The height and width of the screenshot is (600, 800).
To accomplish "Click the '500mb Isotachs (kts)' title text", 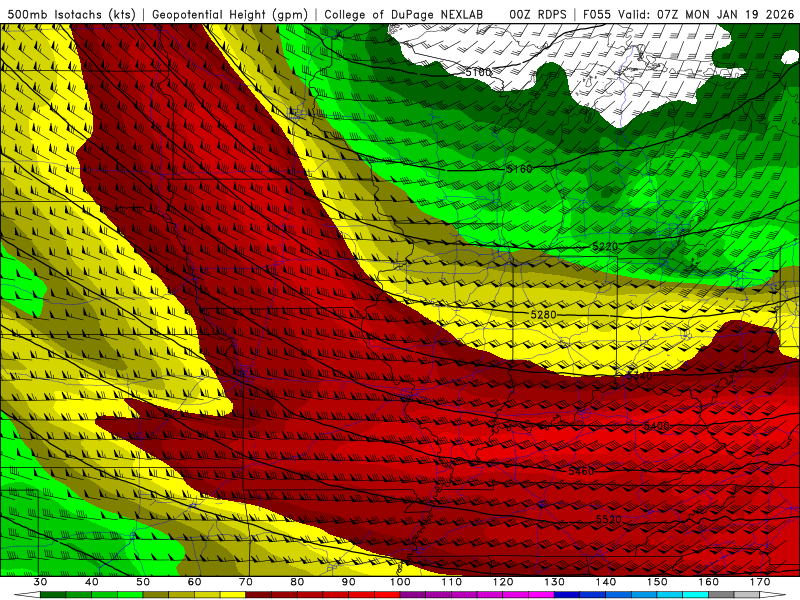I will coord(71,14).
